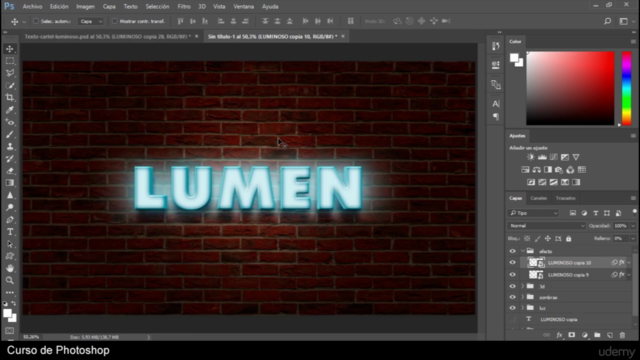Click the hue spectrum slider

coord(627,88)
